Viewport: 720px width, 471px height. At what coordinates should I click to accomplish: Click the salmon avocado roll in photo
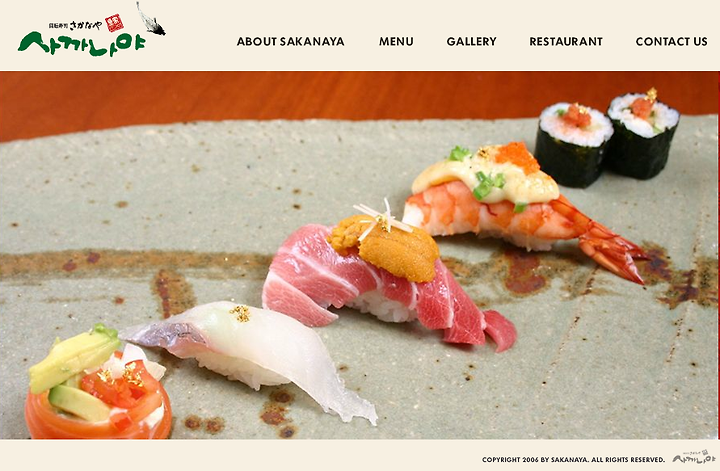pos(97,382)
